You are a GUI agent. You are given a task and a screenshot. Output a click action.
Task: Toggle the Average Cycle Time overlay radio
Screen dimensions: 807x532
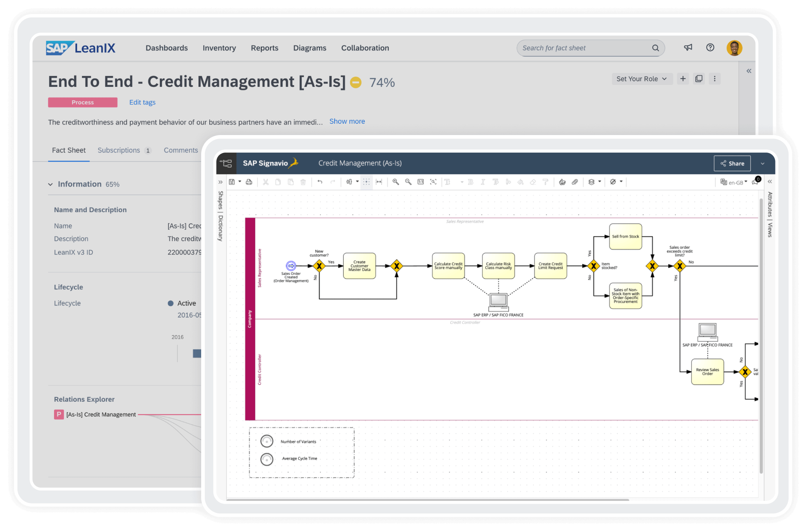click(x=267, y=458)
